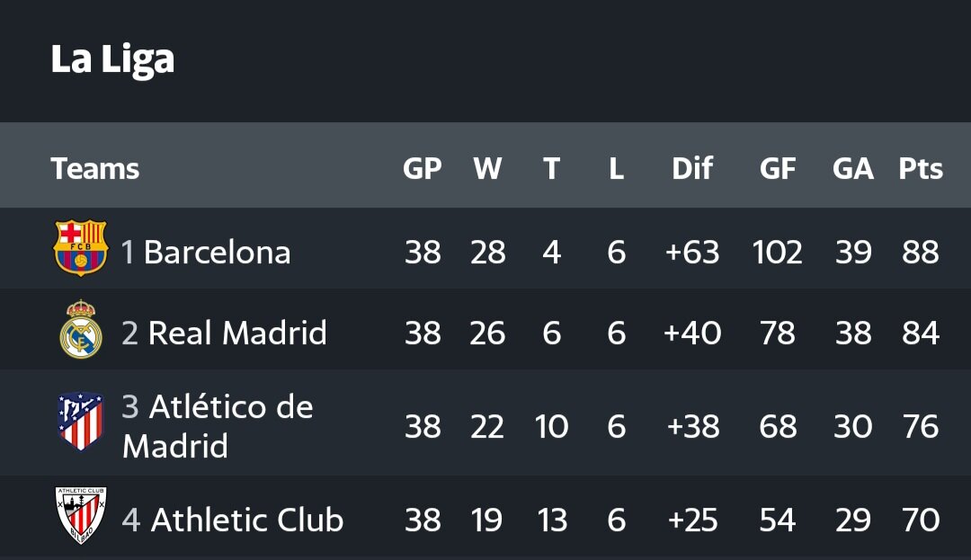The image size is (971, 560).
Task: Select the La Liga heading
Action: coord(112,60)
